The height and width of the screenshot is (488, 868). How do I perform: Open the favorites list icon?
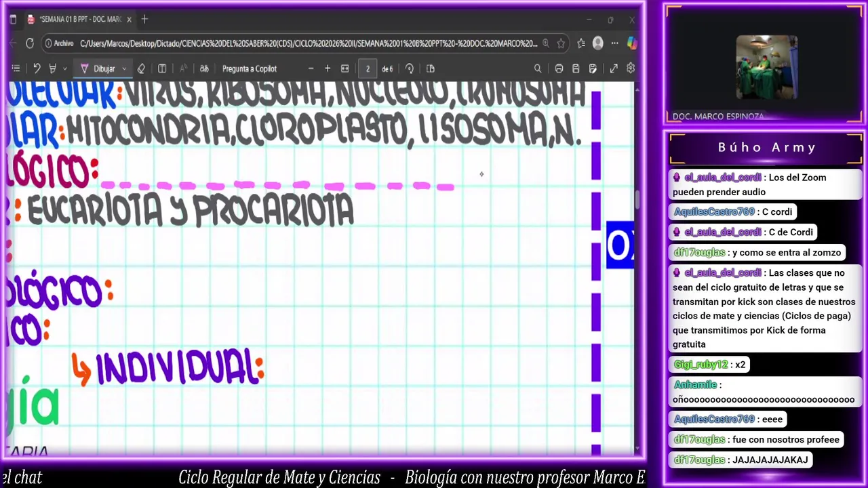point(581,43)
